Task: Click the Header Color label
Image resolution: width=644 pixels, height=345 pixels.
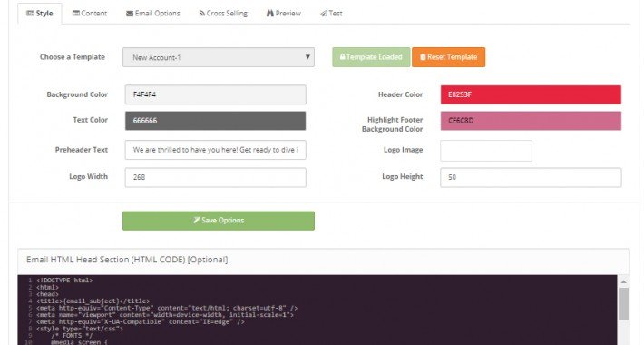Action: (400, 94)
